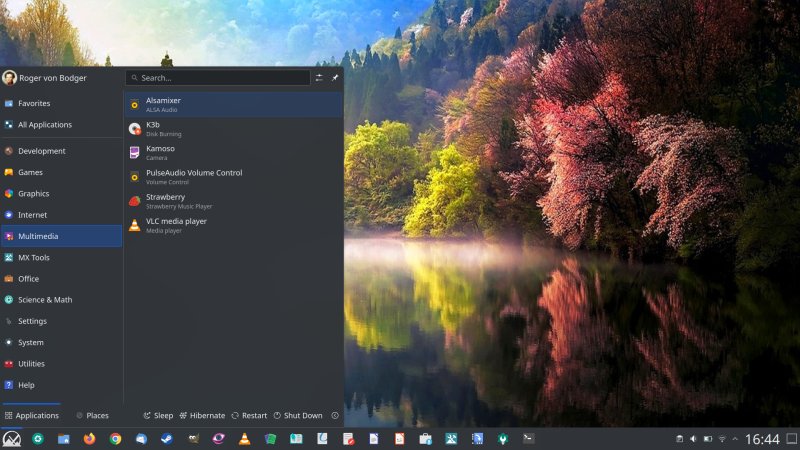
Task: Click the Search field in the launcher
Action: (x=218, y=77)
